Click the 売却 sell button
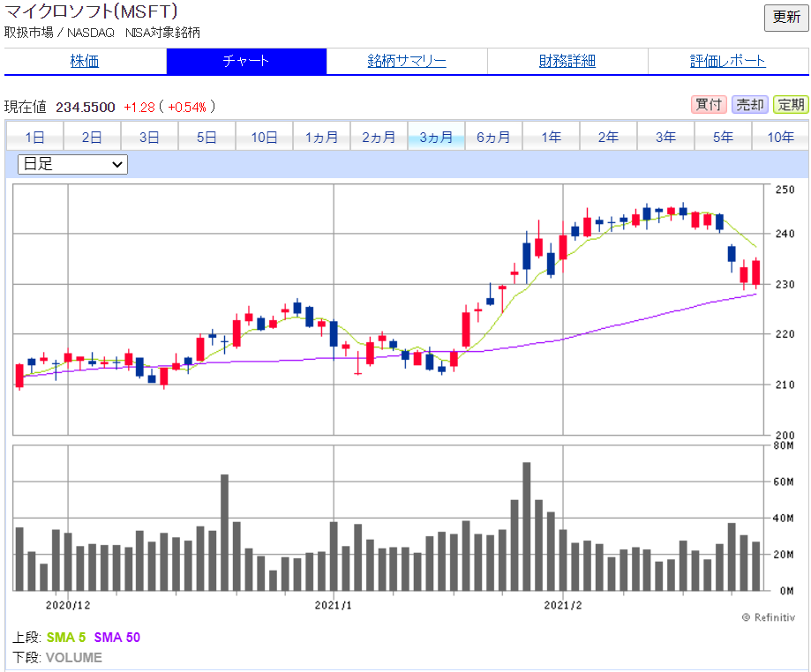Image resolution: width=811 pixels, height=672 pixels. (x=750, y=104)
